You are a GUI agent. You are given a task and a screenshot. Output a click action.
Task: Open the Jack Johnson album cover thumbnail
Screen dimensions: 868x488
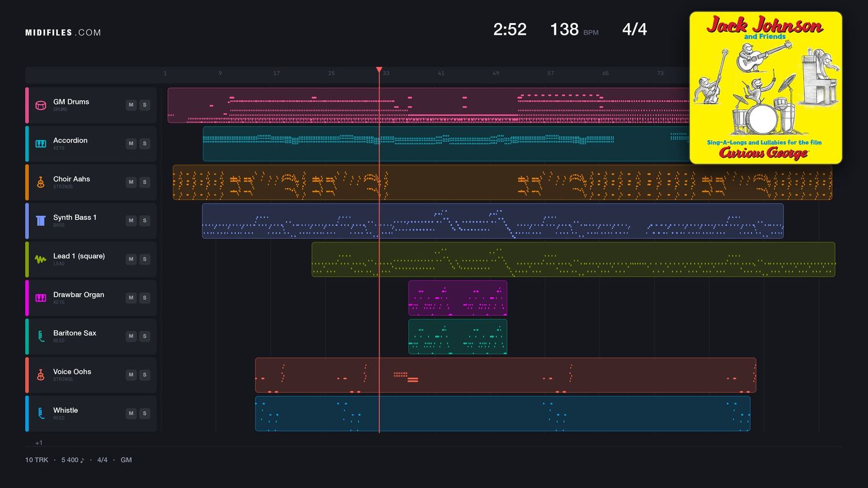coord(766,88)
